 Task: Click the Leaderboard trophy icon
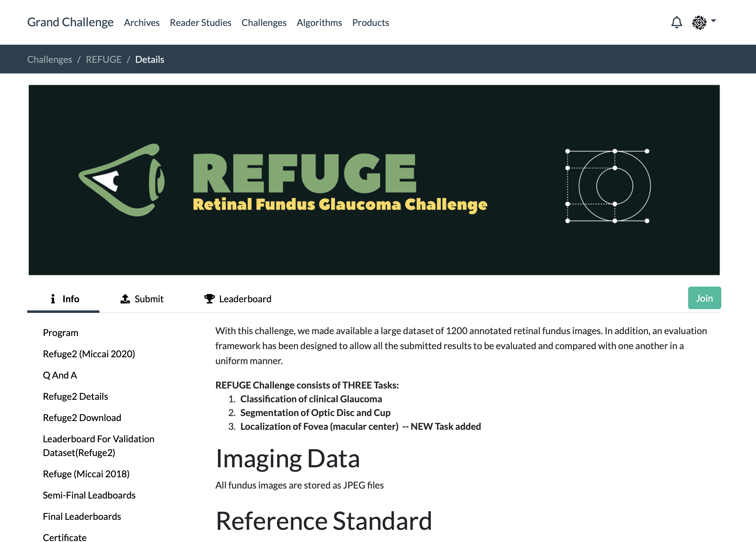(x=209, y=299)
